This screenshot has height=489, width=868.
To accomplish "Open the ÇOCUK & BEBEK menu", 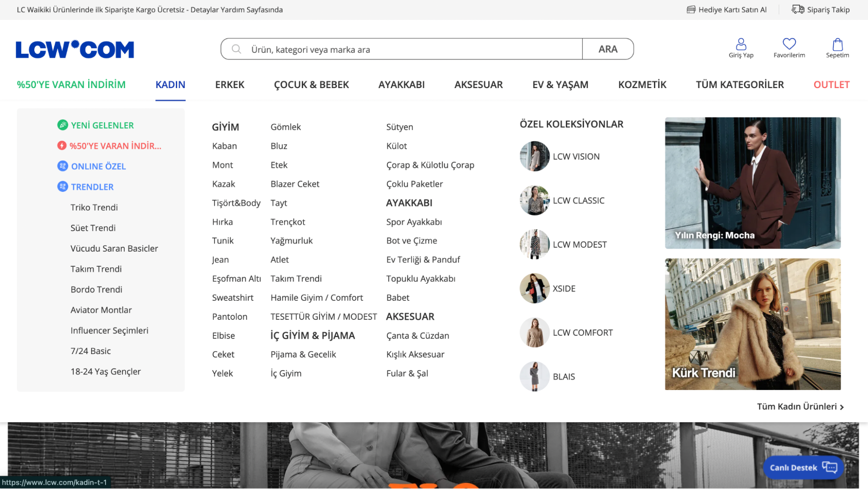I will 311,85.
